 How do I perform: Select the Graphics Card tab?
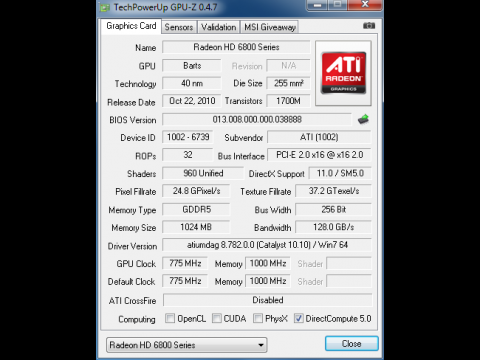[x=131, y=26]
